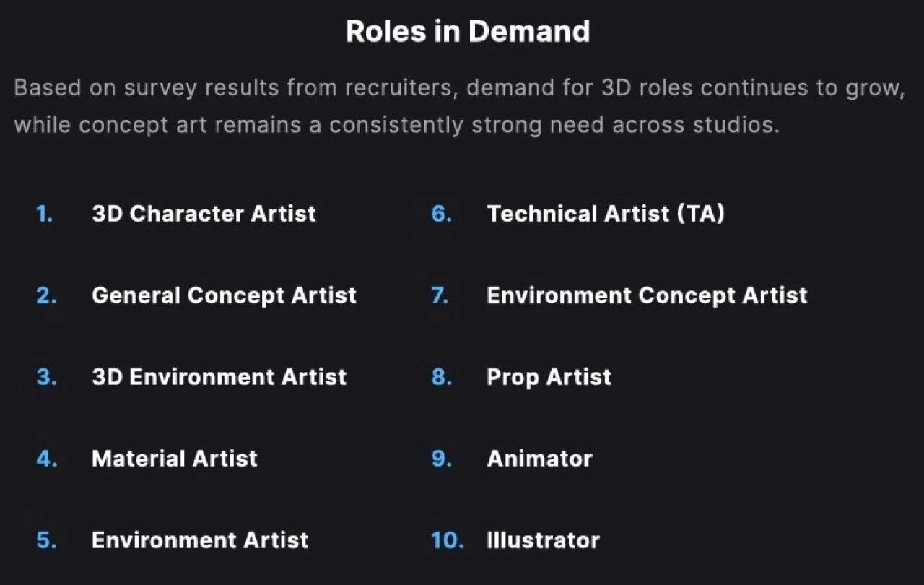Screen dimensions: 924x585
Task: Click the blue number 3 marker
Action: [46, 377]
